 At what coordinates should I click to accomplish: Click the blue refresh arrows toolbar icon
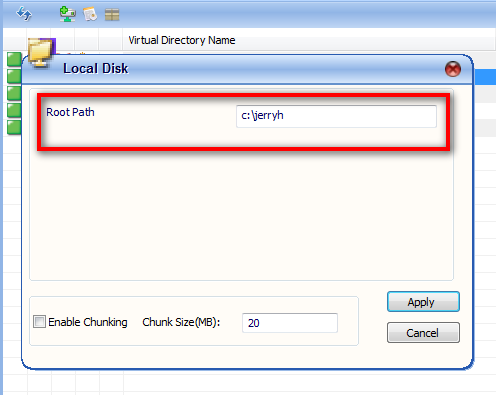click(x=24, y=14)
